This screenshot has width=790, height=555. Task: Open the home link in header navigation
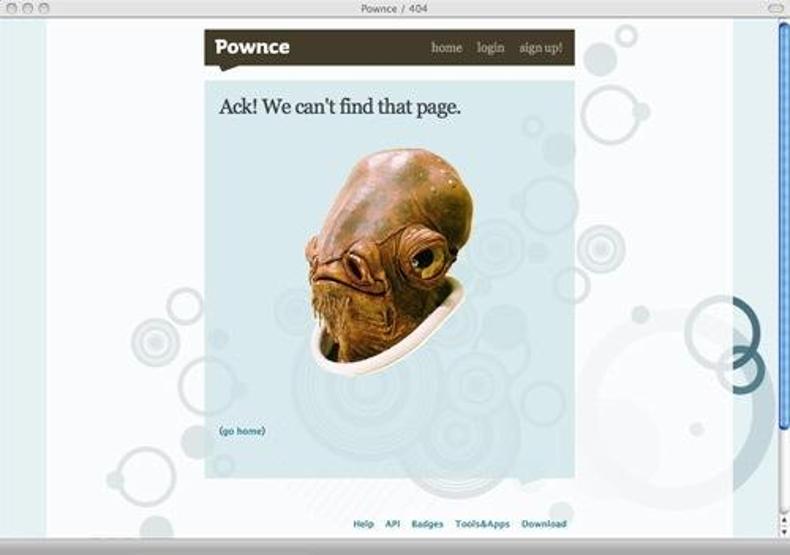(446, 47)
